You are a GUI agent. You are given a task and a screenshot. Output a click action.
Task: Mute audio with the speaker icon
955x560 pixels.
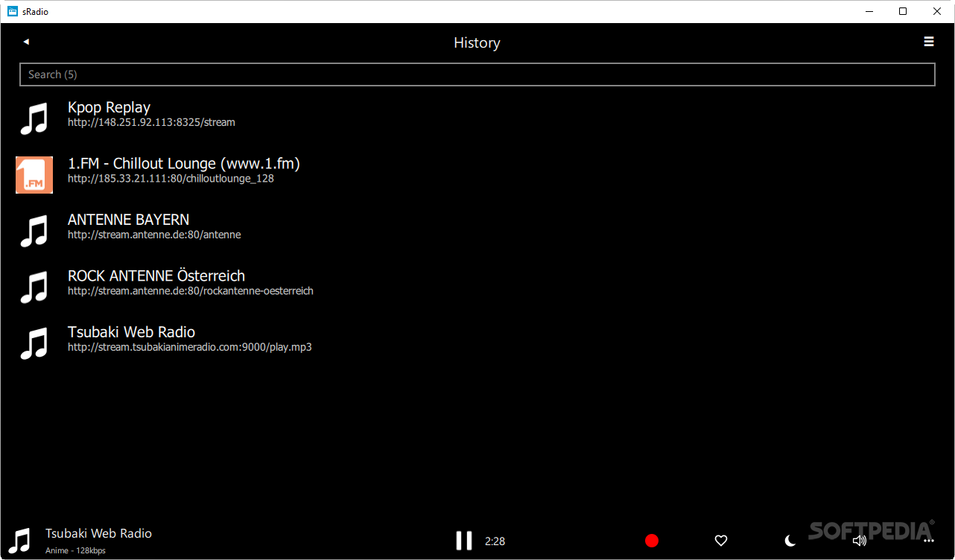pos(860,541)
